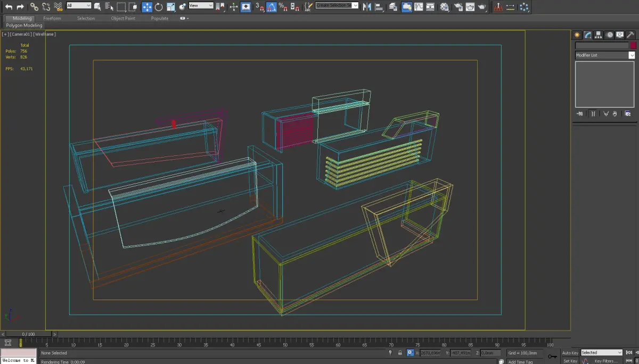Click the Render Production teapot icon
The image size is (639, 364).
point(482,7)
